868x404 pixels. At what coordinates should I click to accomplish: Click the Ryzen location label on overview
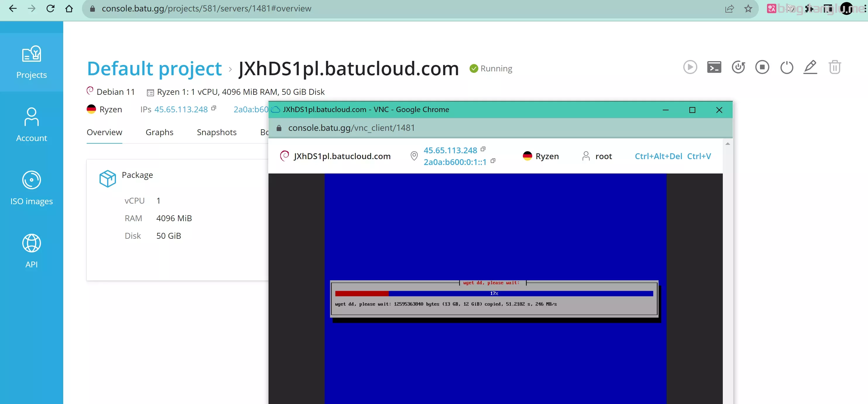111,109
